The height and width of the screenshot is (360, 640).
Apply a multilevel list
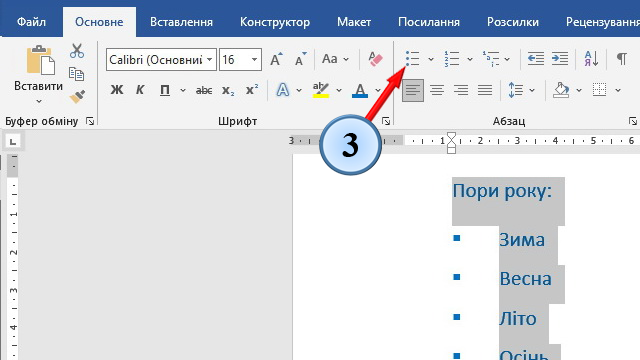pos(491,59)
